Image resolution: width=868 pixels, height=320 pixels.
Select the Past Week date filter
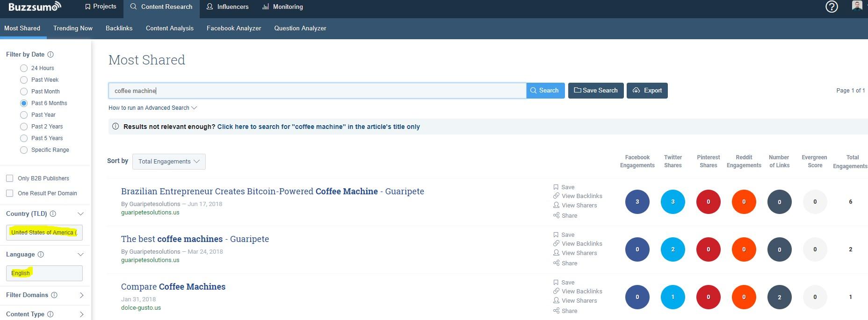[24, 80]
